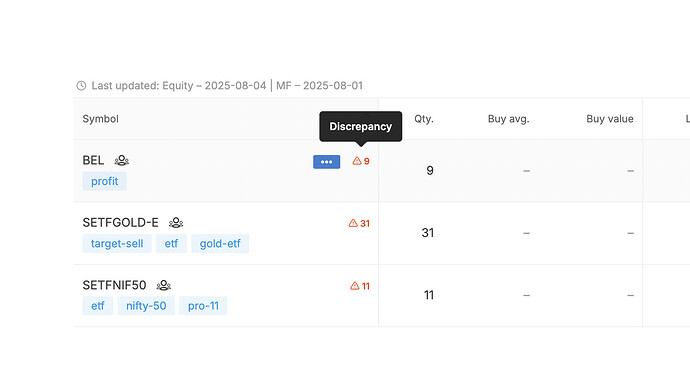Click the family icon beside SETFNIF50
This screenshot has height=371, width=690.
pyautogui.click(x=163, y=285)
